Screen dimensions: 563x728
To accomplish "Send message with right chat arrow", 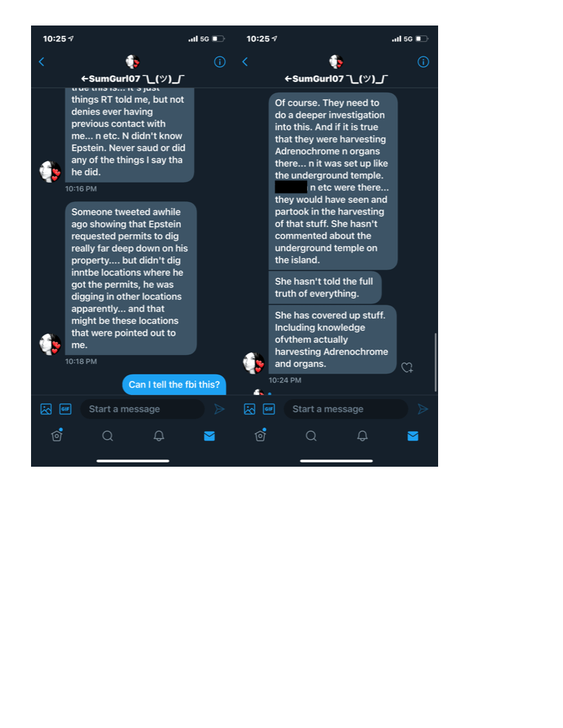I will pos(423,409).
